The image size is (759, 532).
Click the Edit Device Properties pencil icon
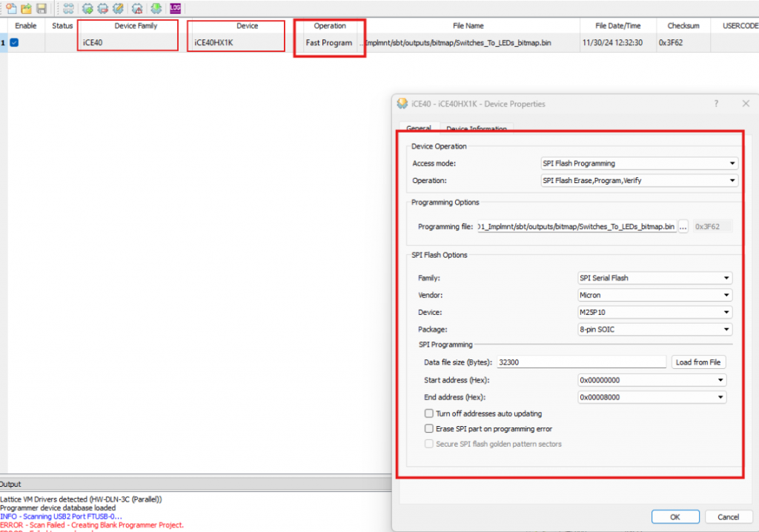click(x=118, y=9)
